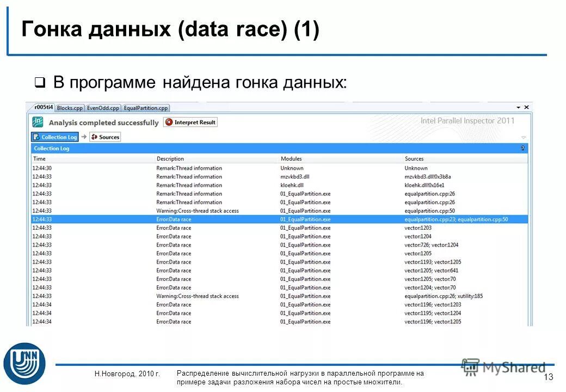Click the Intel Inspector logo icon
Viewport: 566px width, 392px height.
(x=37, y=122)
